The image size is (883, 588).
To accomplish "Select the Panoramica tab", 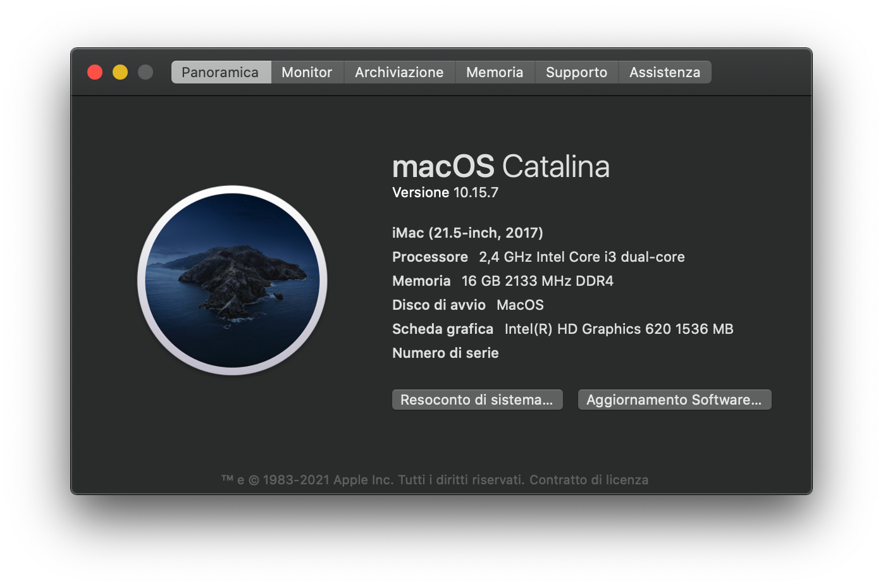I will pos(221,72).
